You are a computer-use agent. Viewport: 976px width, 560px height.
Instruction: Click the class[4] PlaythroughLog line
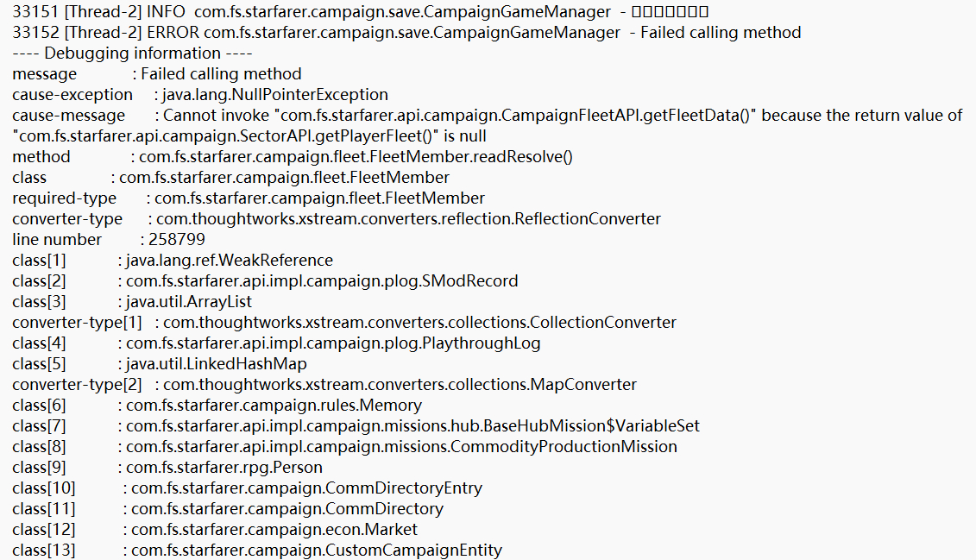click(333, 343)
